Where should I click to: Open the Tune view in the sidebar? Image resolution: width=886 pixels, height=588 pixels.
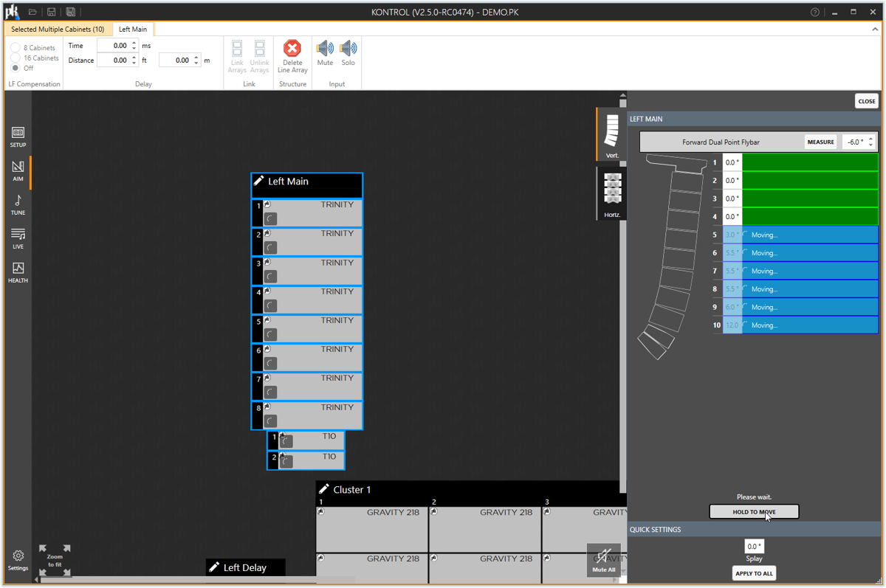pyautogui.click(x=18, y=204)
